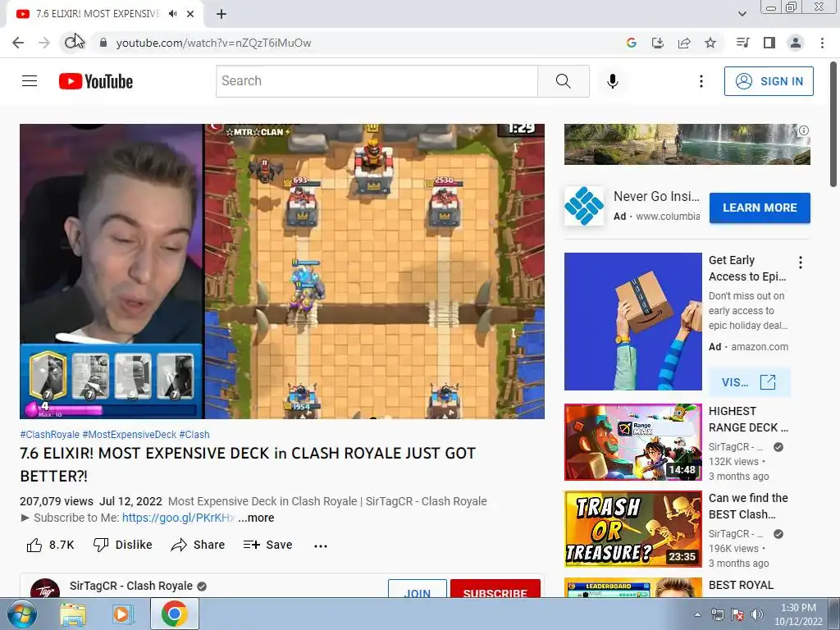840x630 pixels.
Task: Focus the YouTube Search field
Action: click(x=377, y=81)
